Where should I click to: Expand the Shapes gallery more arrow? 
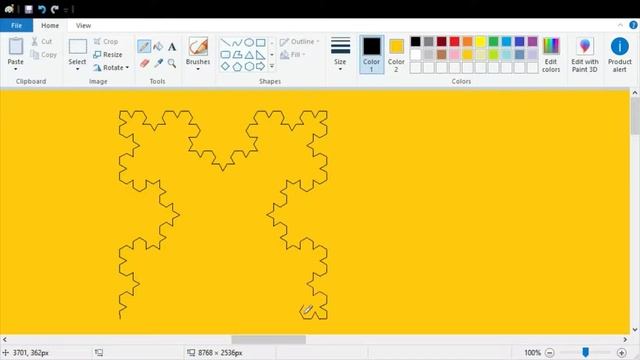coord(272,66)
